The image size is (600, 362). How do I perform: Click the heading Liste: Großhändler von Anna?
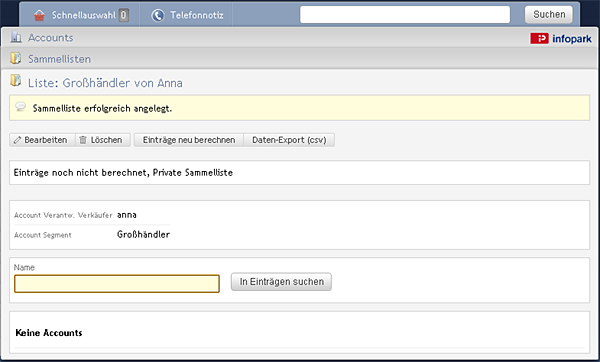pyautogui.click(x=105, y=83)
